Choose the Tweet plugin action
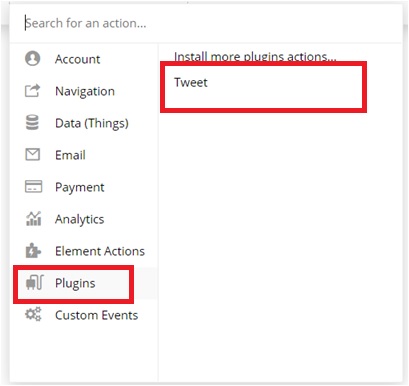The height and width of the screenshot is (386, 409). point(191,82)
